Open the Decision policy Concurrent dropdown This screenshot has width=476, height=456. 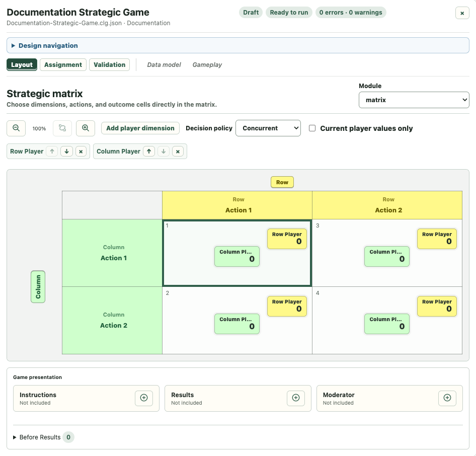pos(268,128)
